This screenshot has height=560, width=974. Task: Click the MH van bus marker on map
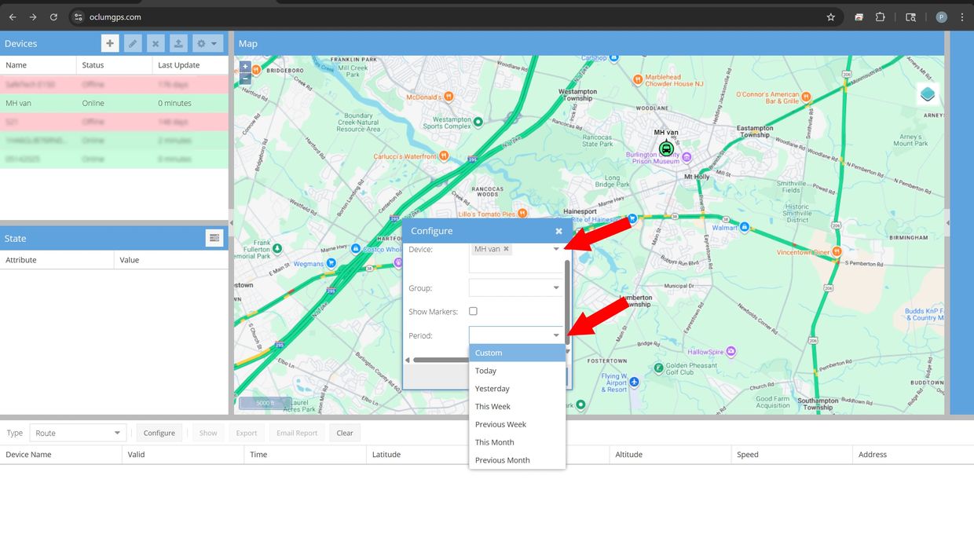click(666, 148)
